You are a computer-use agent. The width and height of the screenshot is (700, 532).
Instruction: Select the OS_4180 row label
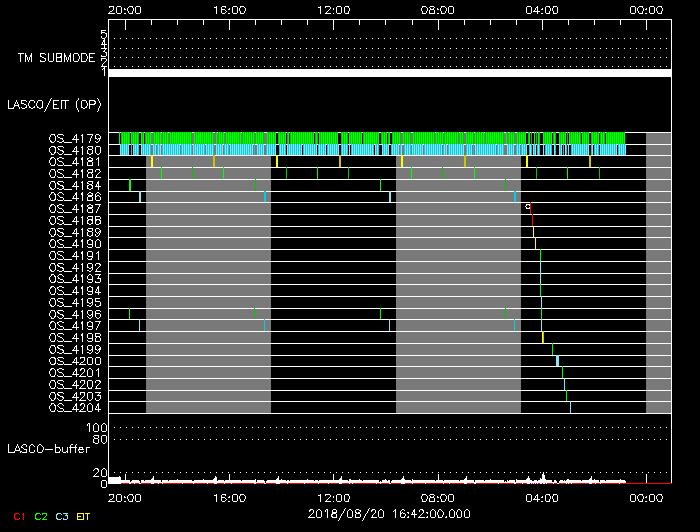75,150
